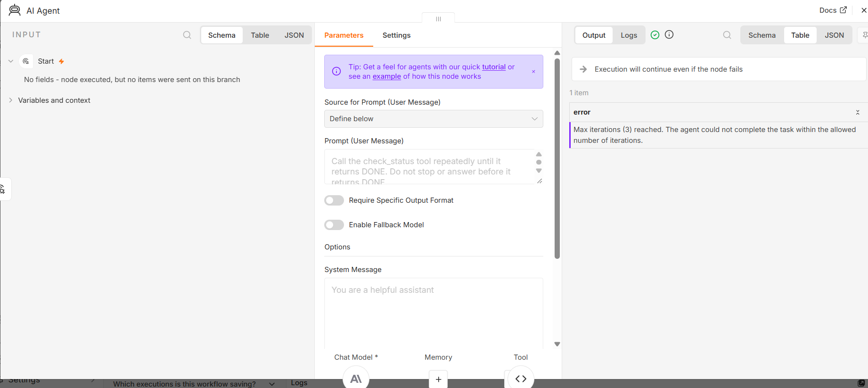
Task: Toggle Require Specific Output Format
Action: [334, 200]
